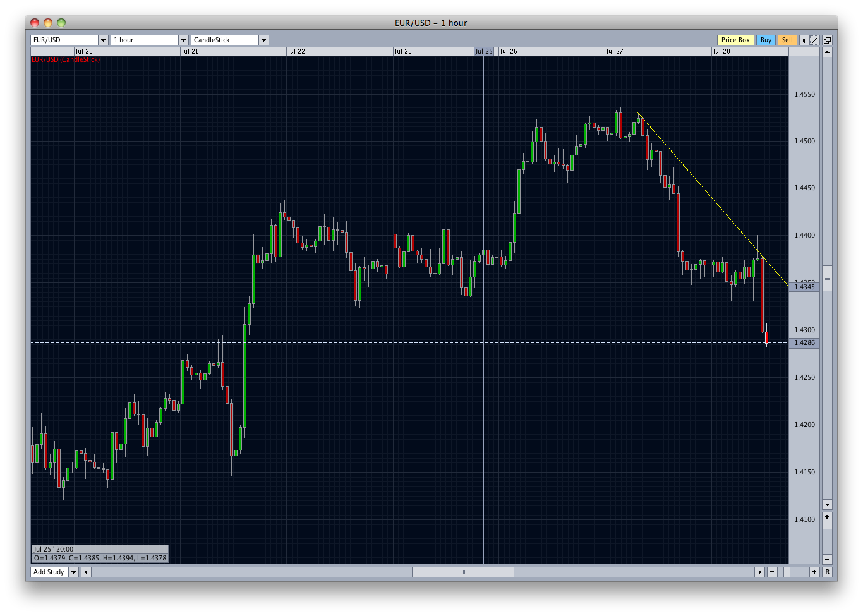
Task: Toggle the Price Box display
Action: (x=735, y=40)
